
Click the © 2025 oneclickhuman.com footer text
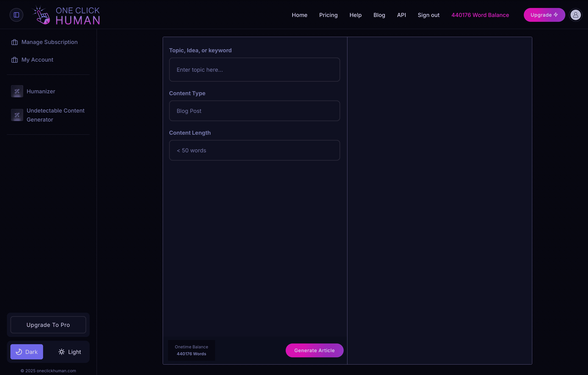[48, 371]
